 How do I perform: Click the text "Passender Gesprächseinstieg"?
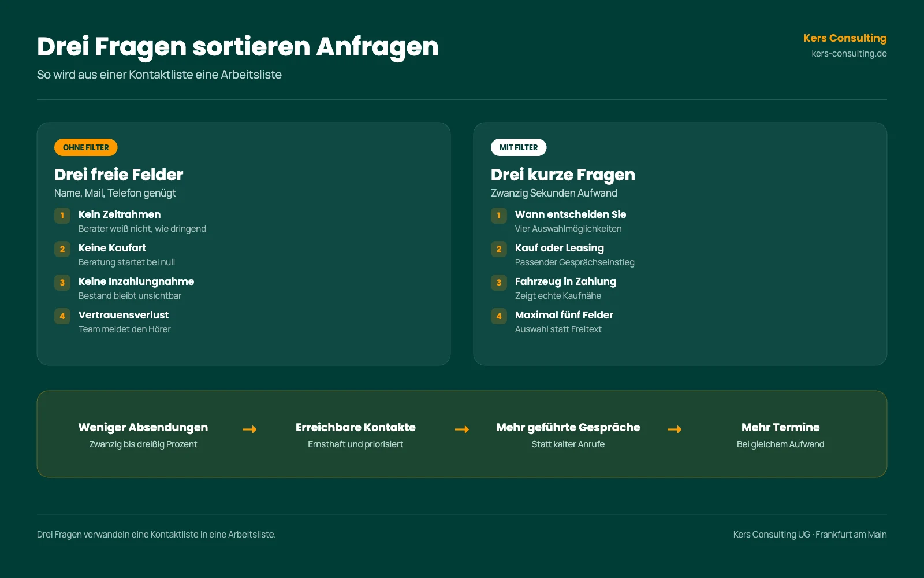click(575, 262)
